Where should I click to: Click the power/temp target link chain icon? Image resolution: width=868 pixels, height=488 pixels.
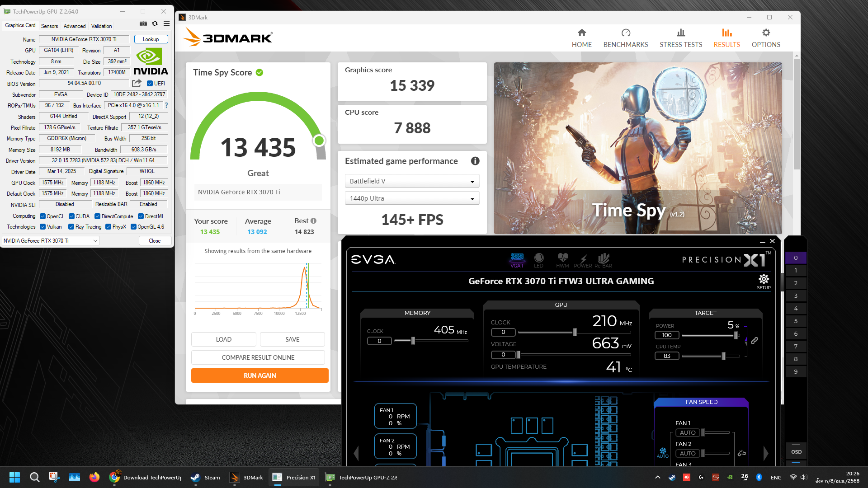click(x=755, y=341)
